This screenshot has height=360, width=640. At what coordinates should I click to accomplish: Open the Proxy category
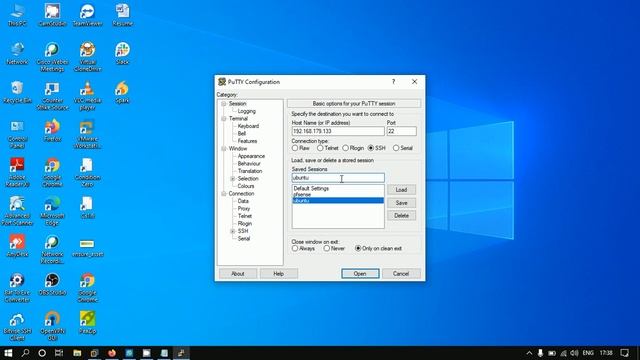244,209
